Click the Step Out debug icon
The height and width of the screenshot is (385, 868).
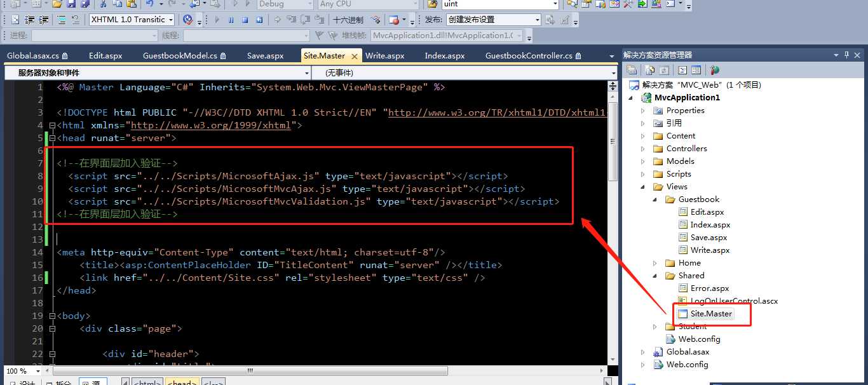320,20
